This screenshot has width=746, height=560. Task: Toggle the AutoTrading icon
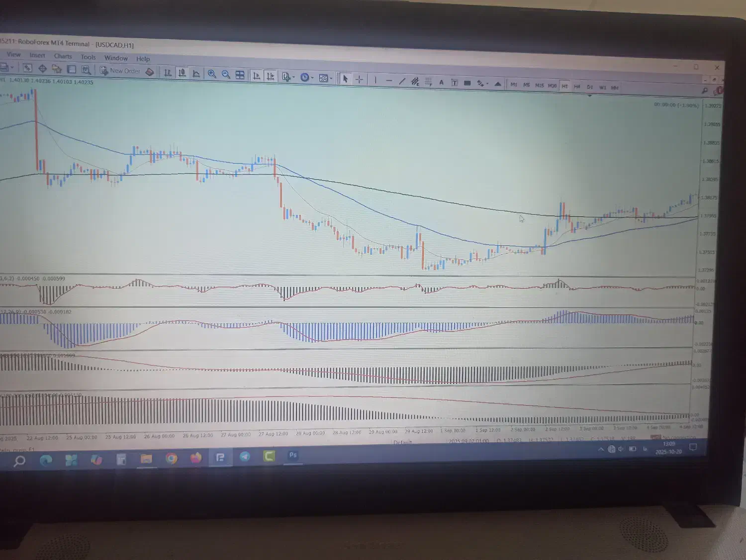pyautogui.click(x=150, y=72)
